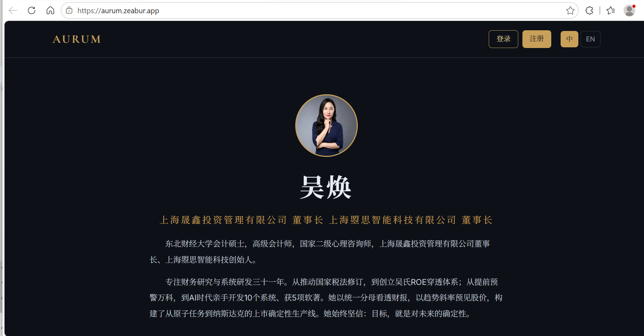Screen dimensions: 644x336
Task: Go to browser home page icon
Action: tap(50, 10)
